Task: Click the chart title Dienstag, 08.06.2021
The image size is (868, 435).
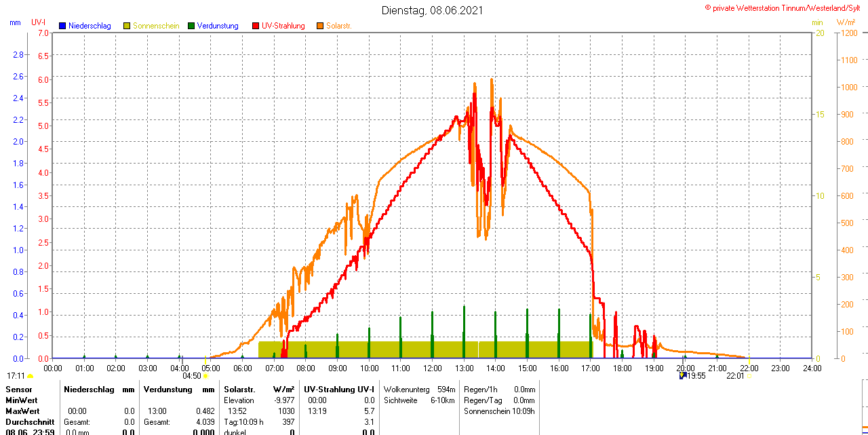Action: [433, 10]
